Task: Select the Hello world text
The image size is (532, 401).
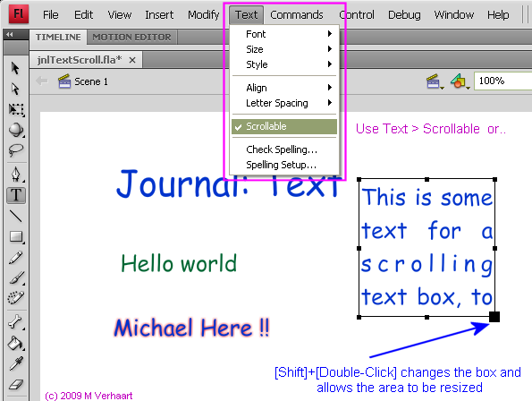Action: pyautogui.click(x=179, y=263)
